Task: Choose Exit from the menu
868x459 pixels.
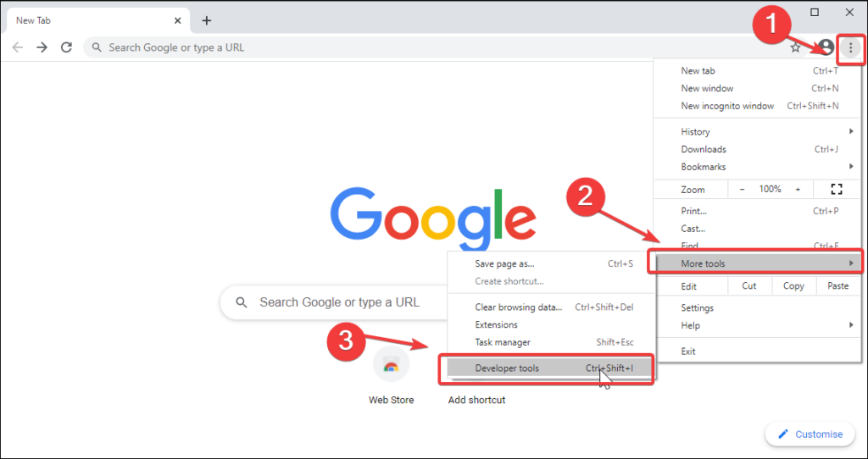Action: click(757, 351)
